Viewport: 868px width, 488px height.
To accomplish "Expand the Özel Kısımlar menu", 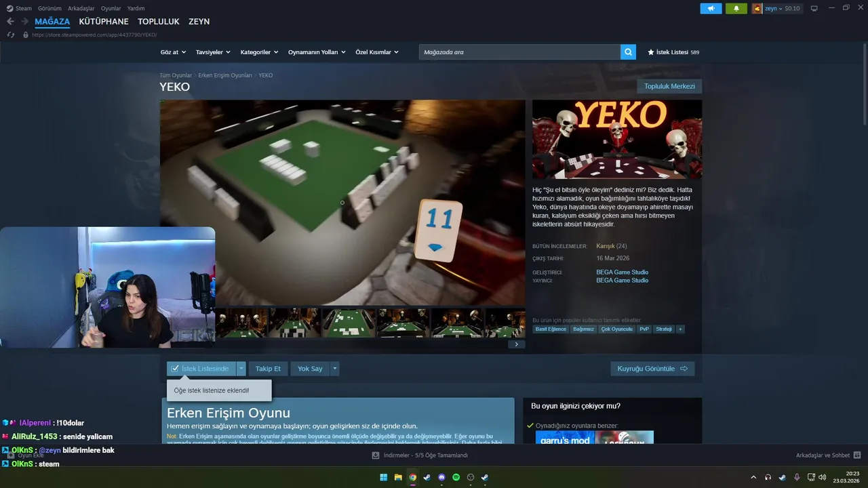I will point(377,52).
